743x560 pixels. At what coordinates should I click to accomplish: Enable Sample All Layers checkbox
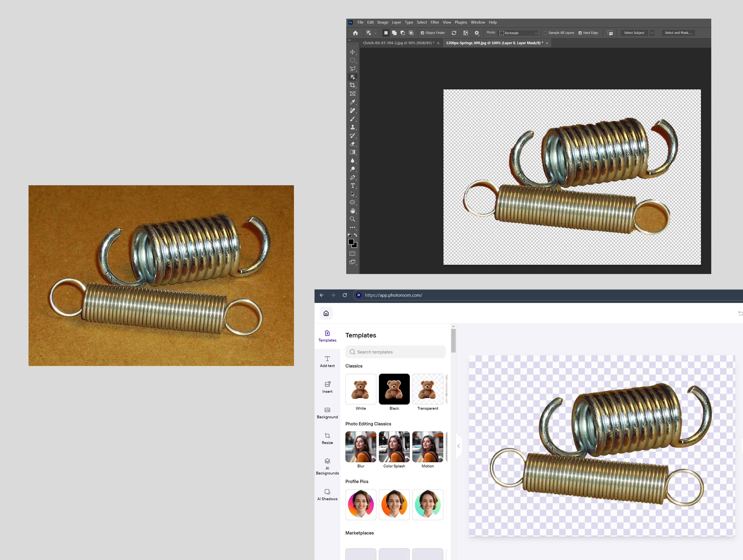pyautogui.click(x=545, y=33)
